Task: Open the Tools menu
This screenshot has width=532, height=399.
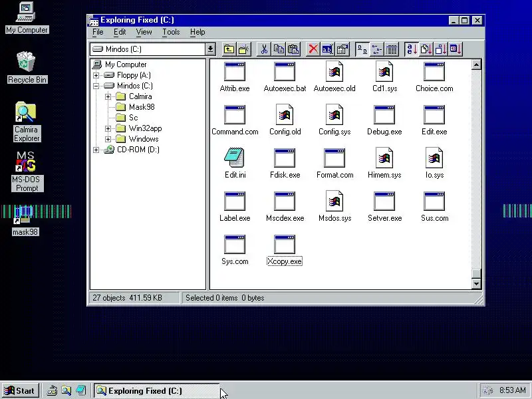Action: click(x=171, y=32)
